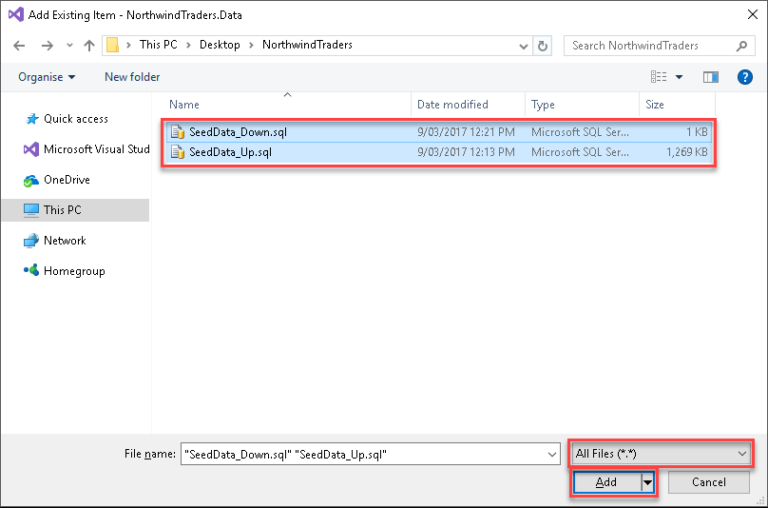Viewport: 768px width, 508px height.
Task: Navigate to Desktop in address breadcrumb
Action: 219,45
